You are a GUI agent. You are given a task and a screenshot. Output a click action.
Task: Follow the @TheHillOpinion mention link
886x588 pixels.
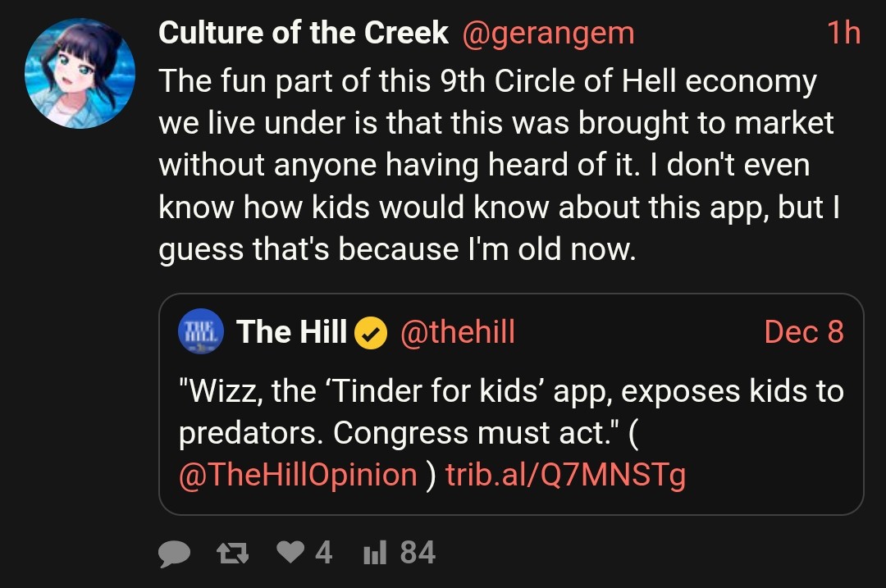(298, 475)
